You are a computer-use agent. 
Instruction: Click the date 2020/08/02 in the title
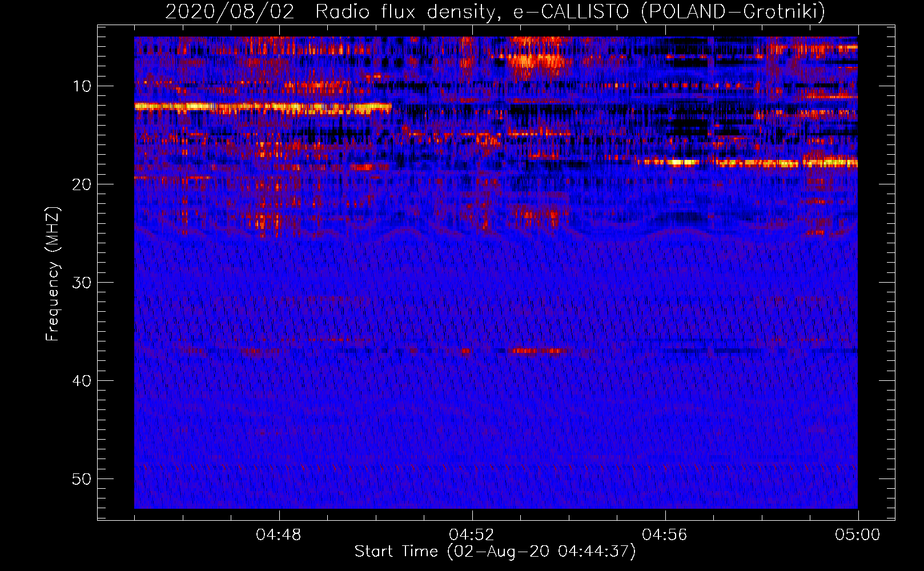point(230,11)
